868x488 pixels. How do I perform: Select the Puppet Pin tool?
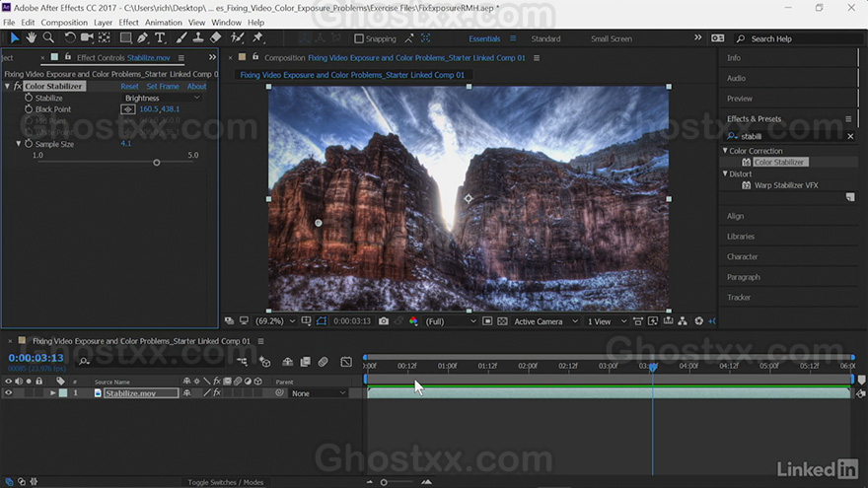pyautogui.click(x=257, y=37)
